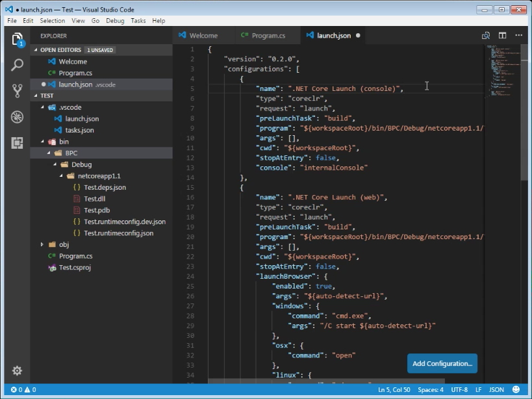This screenshot has width=532, height=399.
Task: Open the Source Control view
Action: (18, 90)
